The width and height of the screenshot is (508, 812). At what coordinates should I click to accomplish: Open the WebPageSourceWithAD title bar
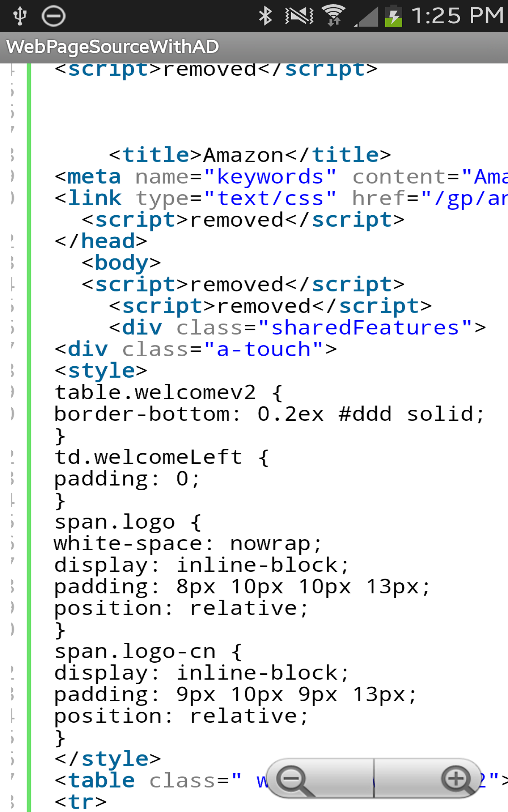click(x=113, y=47)
